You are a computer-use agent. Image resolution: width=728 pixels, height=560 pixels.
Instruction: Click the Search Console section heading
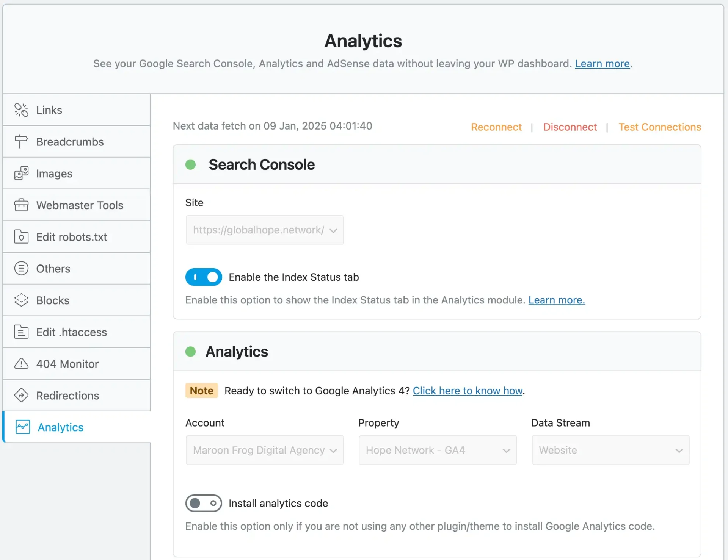262,165
